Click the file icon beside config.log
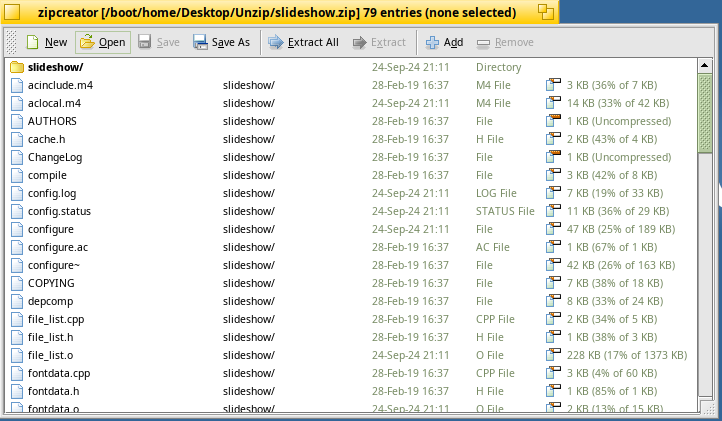 point(17,193)
